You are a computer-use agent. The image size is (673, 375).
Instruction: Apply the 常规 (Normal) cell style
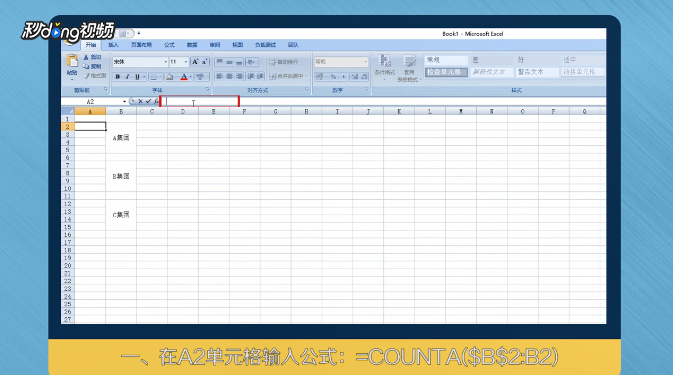(x=446, y=60)
